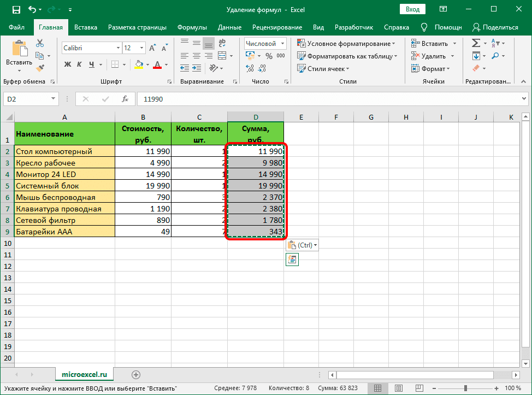Toggle underline formatting

(x=91, y=64)
